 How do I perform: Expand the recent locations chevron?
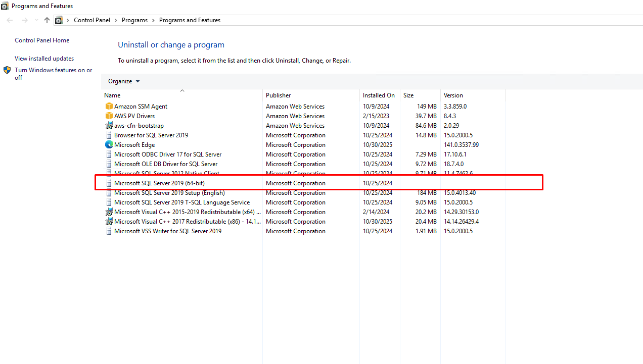pyautogui.click(x=36, y=20)
